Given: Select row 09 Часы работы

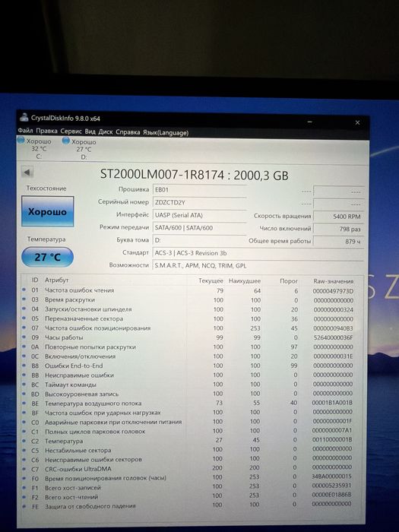Looking at the screenshot, I should (x=192, y=337).
